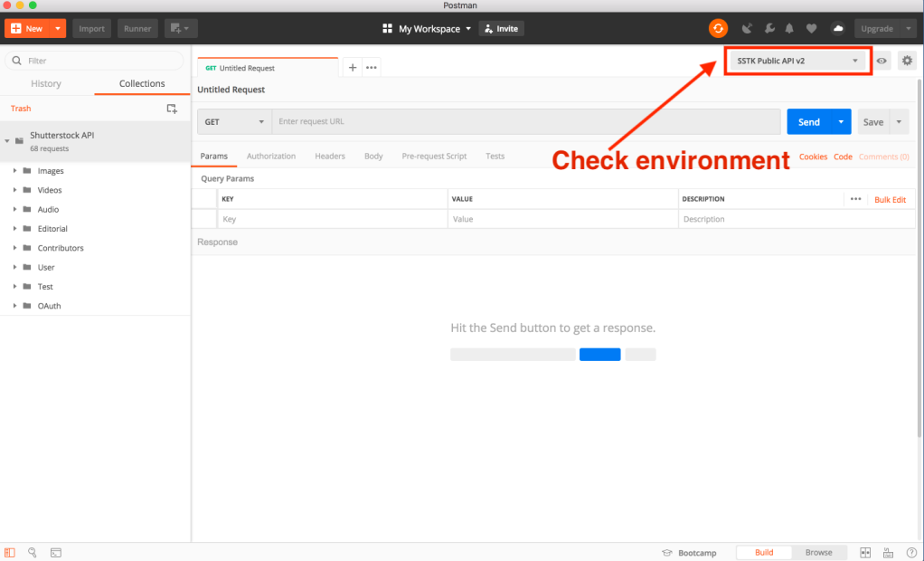
Task: Expand the Contributors folder arrow
Action: [14, 248]
